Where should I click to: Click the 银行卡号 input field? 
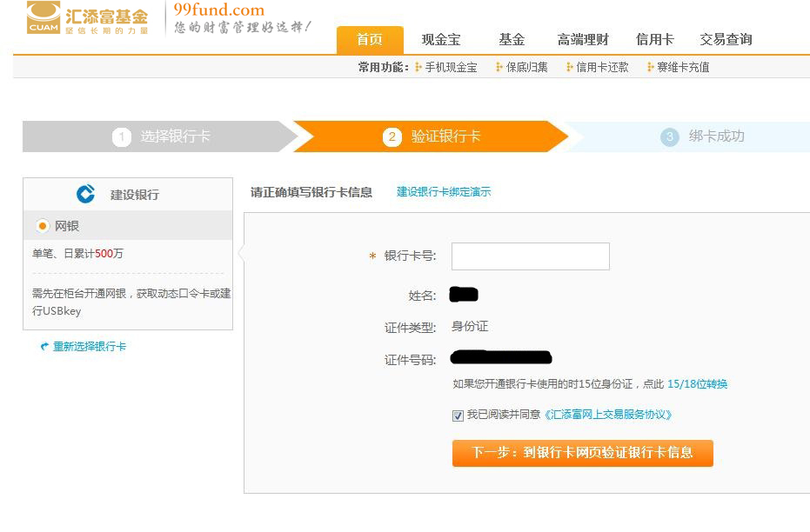click(x=530, y=256)
